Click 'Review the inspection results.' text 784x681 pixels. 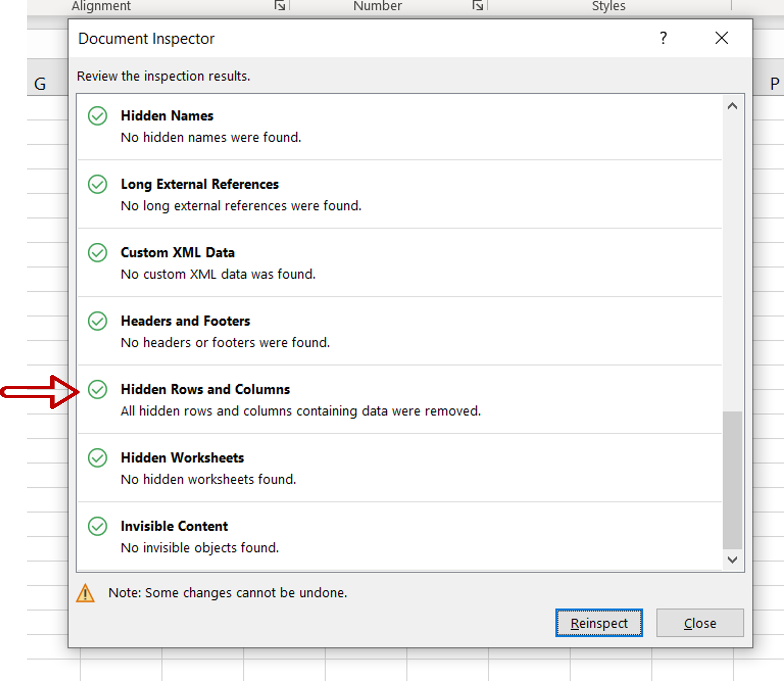click(x=163, y=76)
